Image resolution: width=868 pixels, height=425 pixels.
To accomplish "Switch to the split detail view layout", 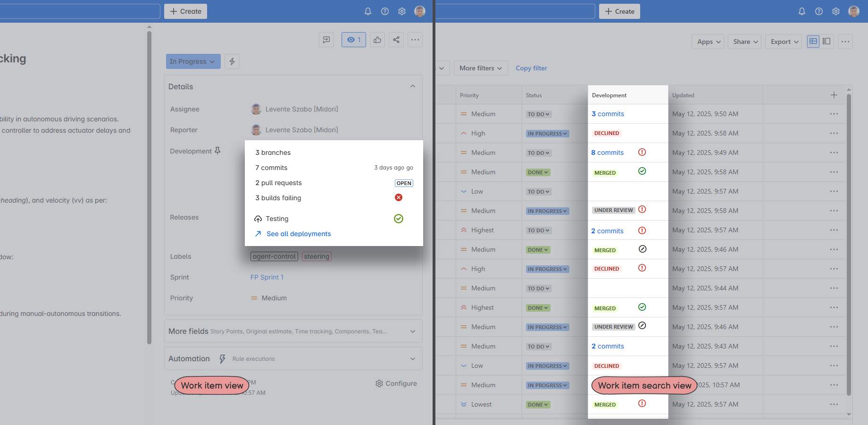I will pyautogui.click(x=826, y=42).
